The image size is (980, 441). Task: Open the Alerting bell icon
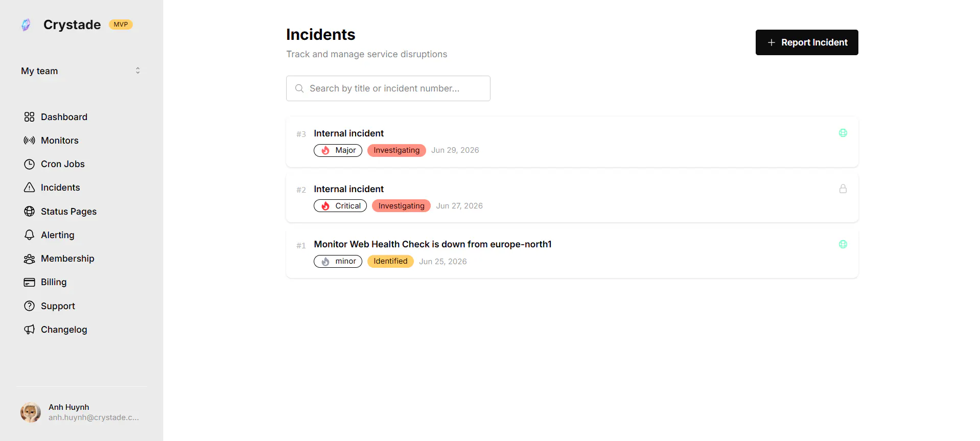(29, 235)
